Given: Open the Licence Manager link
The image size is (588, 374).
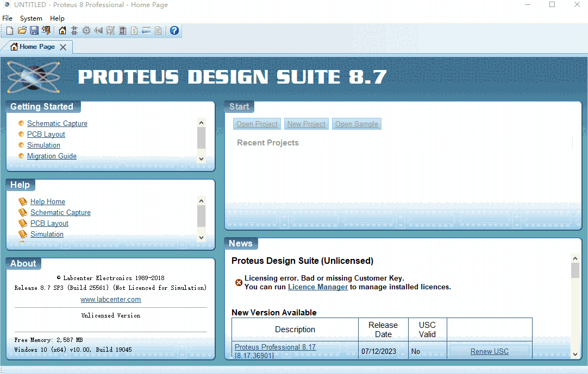Looking at the screenshot, I should [318, 287].
